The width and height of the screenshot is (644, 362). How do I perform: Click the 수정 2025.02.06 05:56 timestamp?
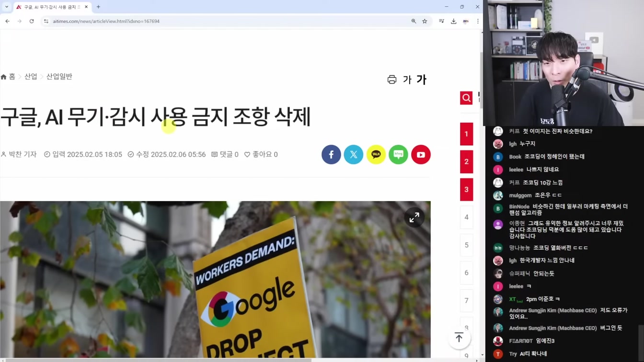pyautogui.click(x=166, y=154)
